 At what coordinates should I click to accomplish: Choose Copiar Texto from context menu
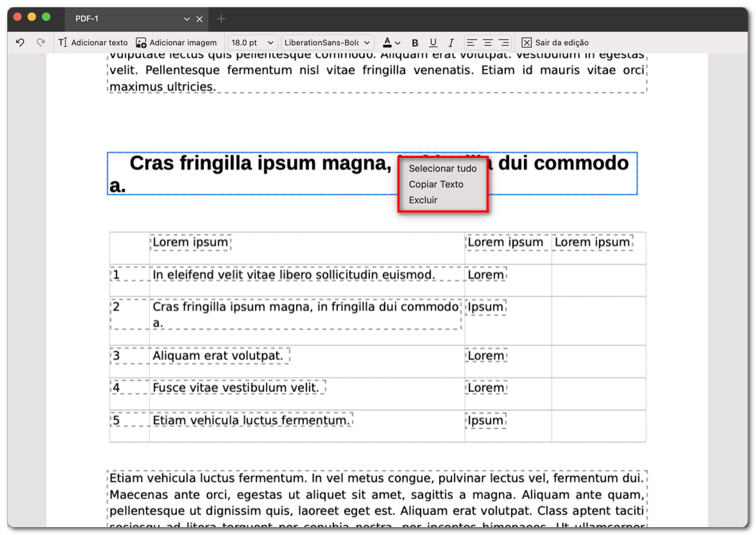click(436, 185)
